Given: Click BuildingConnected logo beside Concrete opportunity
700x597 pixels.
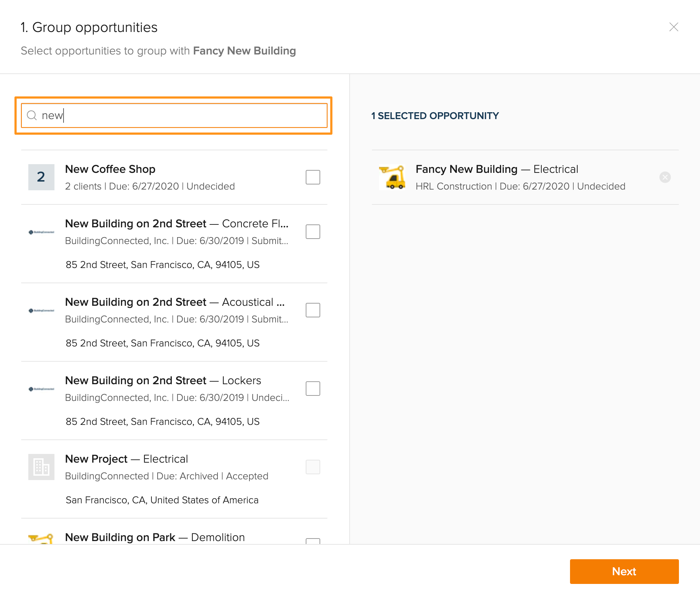Looking at the screenshot, I should (x=41, y=232).
